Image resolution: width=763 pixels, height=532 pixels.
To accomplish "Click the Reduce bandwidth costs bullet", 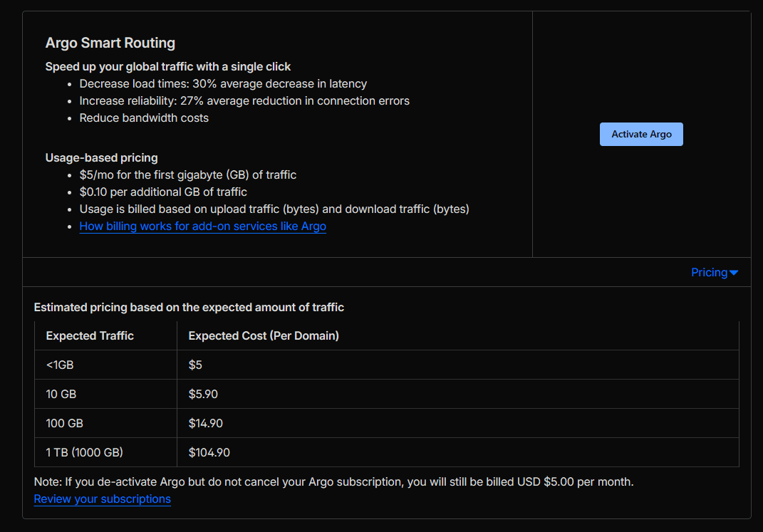I will point(144,118).
